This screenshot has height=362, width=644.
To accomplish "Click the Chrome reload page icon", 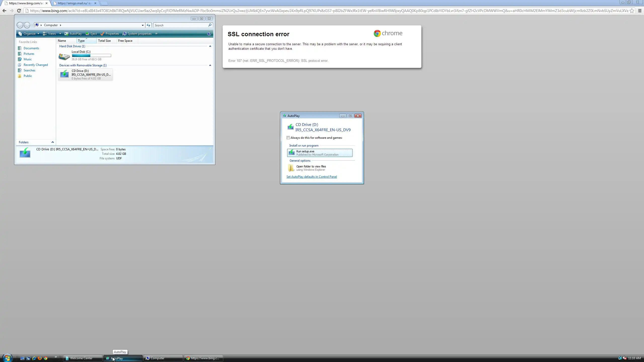I will coord(19,11).
